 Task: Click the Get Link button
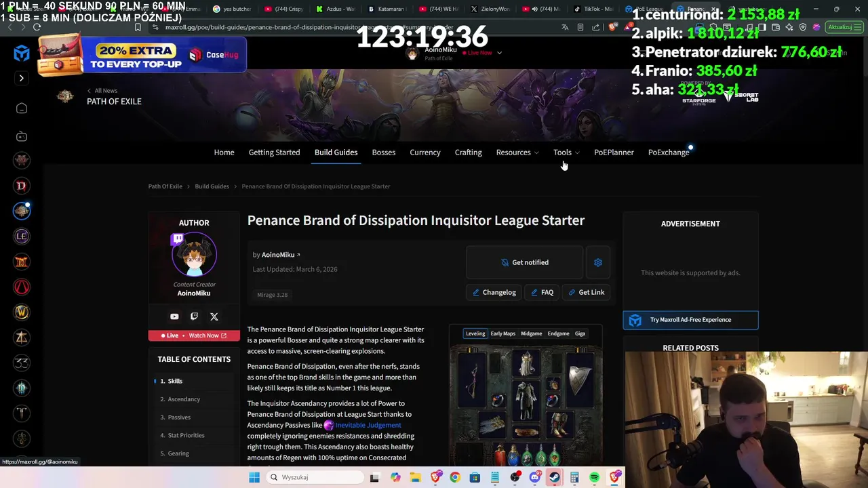click(x=587, y=292)
